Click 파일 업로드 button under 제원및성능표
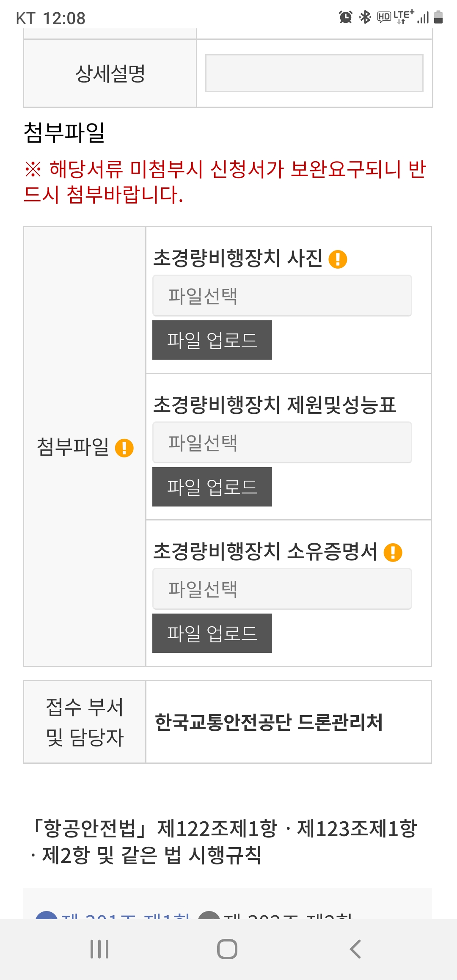 [x=212, y=487]
